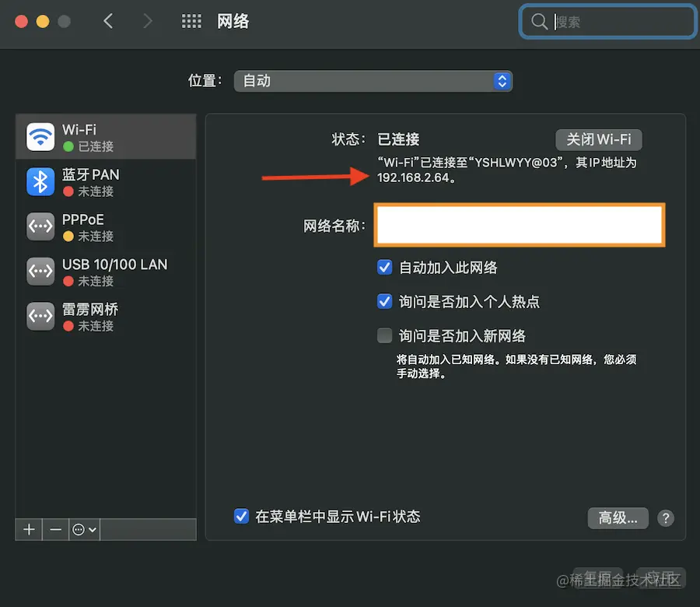Open the 位置 location dropdown

tap(373, 81)
